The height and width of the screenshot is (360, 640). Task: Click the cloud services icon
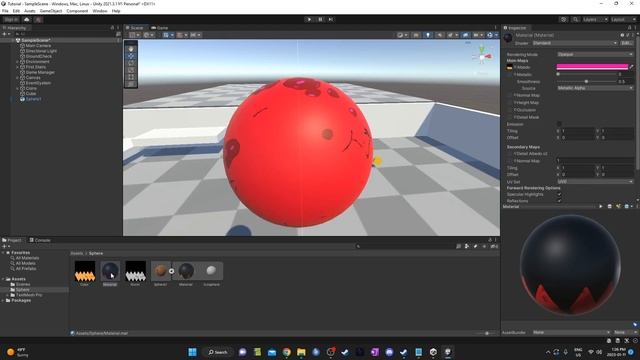click(27, 20)
